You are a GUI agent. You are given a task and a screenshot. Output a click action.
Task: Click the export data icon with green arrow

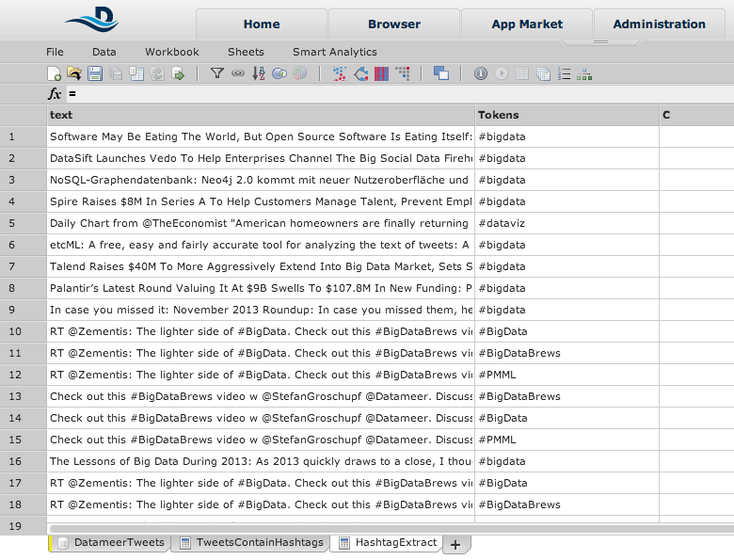click(x=179, y=73)
